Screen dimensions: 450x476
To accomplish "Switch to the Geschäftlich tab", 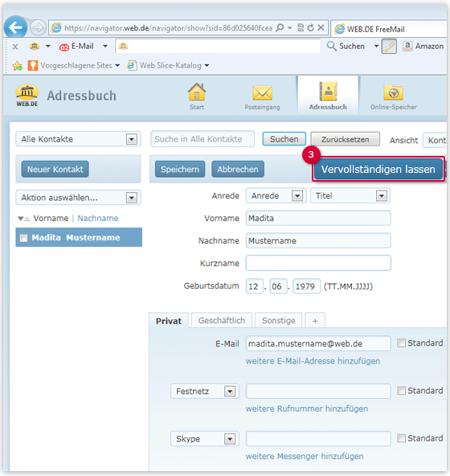I will pyautogui.click(x=222, y=321).
